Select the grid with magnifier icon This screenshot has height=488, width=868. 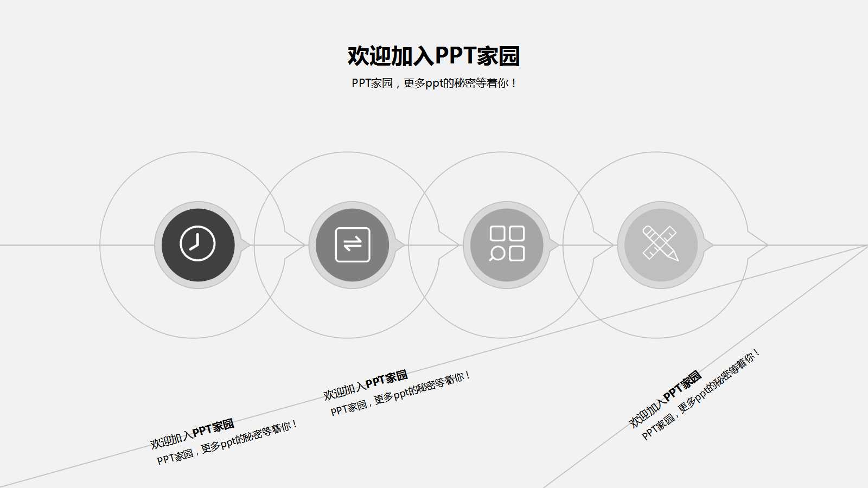click(x=506, y=245)
